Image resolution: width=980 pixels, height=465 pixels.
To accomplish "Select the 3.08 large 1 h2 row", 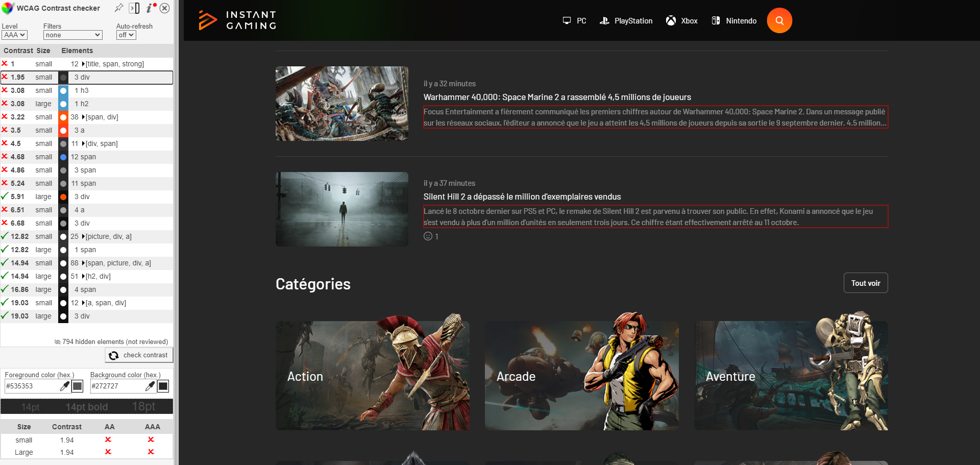I will tap(87, 104).
